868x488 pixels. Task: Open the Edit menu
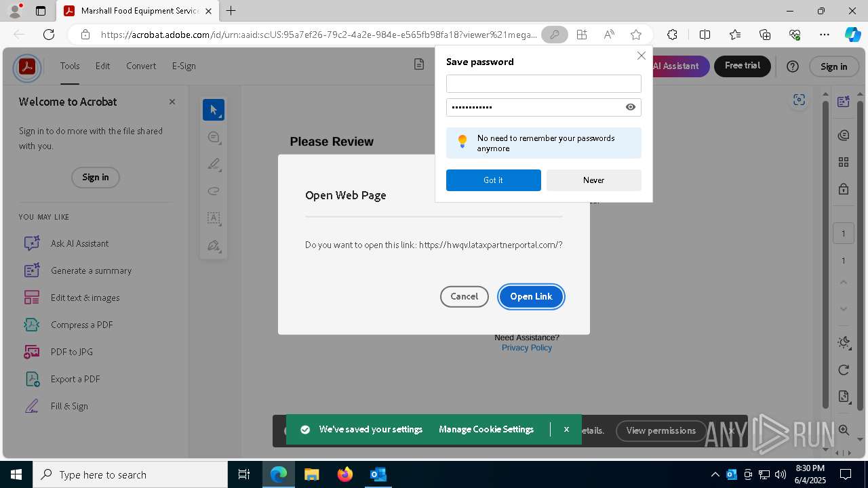coord(102,66)
